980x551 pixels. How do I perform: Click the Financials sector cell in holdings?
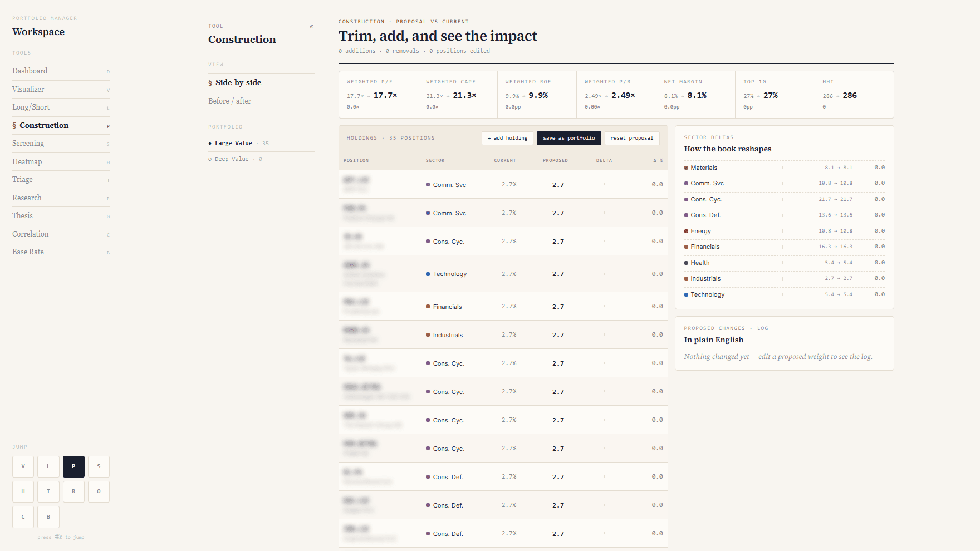coord(444,307)
